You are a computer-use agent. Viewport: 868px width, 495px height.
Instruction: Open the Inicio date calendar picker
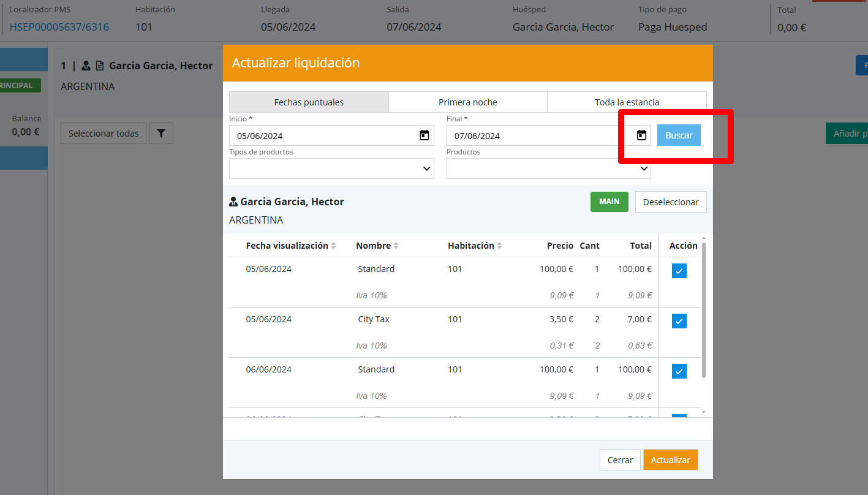[424, 135]
